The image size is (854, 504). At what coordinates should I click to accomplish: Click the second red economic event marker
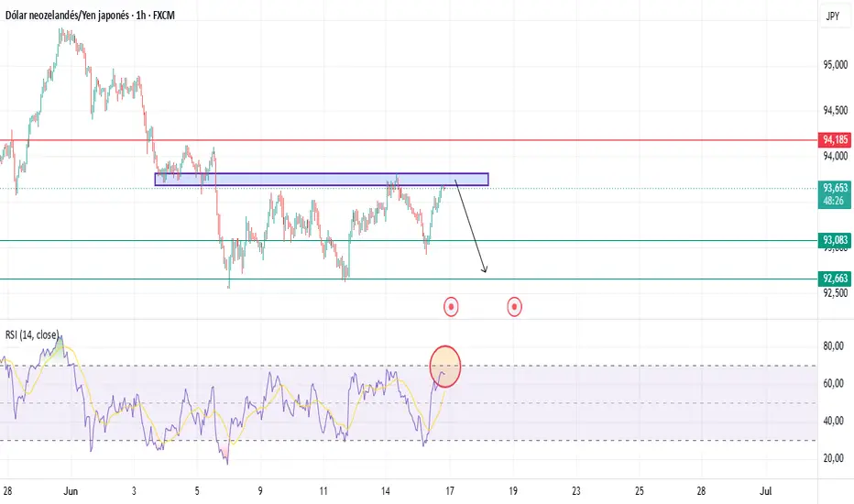coord(515,307)
